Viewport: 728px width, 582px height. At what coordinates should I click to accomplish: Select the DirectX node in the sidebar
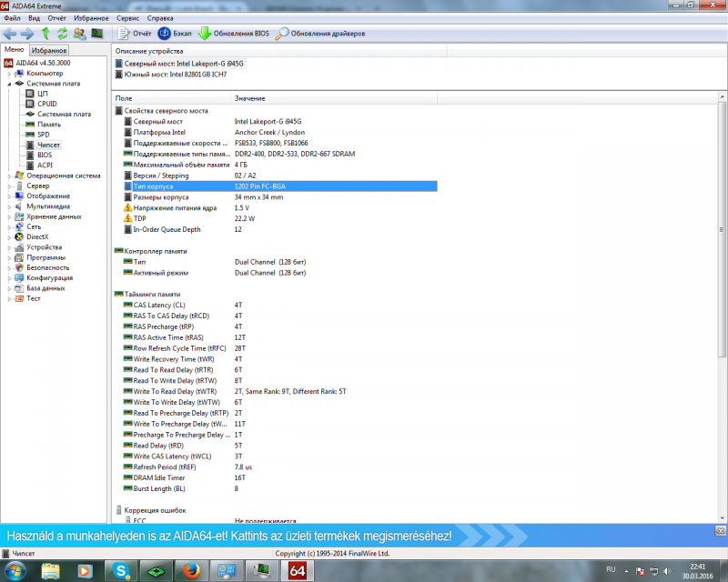click(x=37, y=236)
